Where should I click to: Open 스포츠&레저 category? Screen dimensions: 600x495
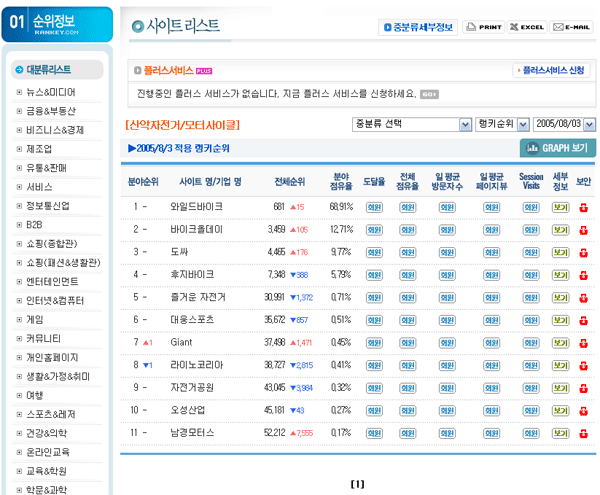coord(51,414)
